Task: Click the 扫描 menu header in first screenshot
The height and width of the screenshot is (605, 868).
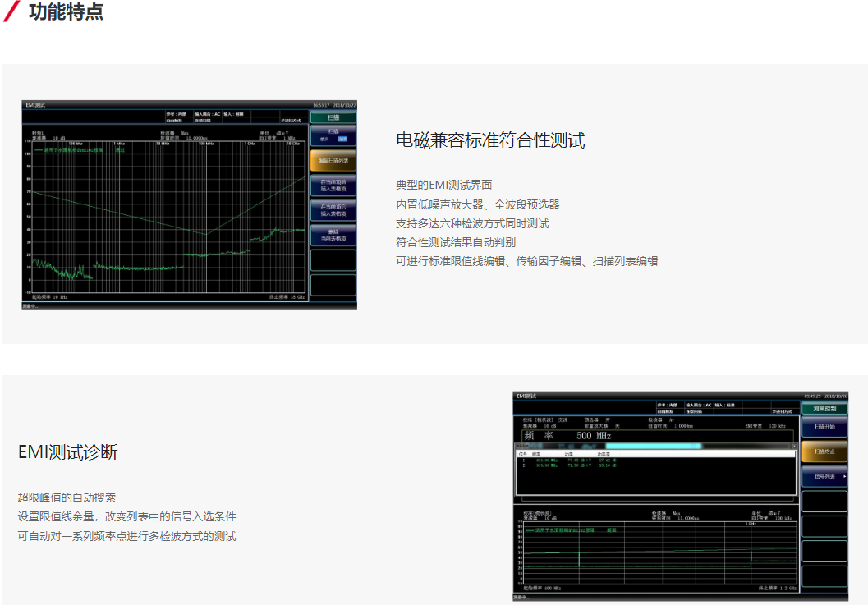Action: (333, 118)
